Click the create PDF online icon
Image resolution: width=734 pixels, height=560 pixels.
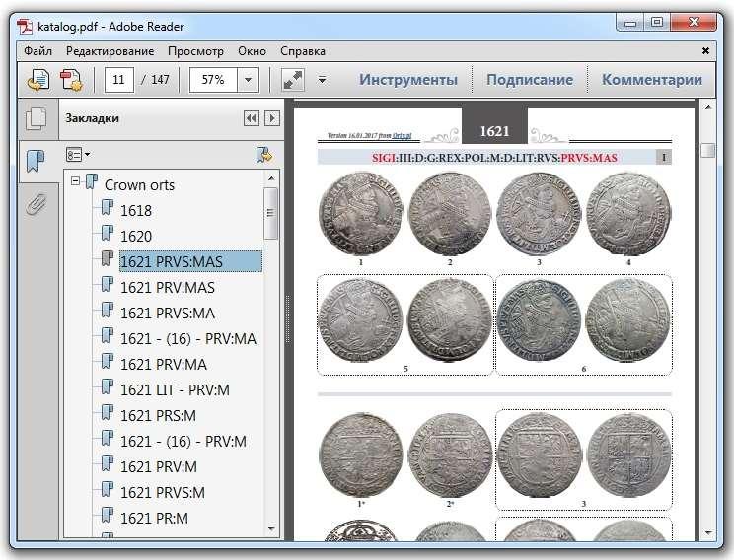point(72,80)
